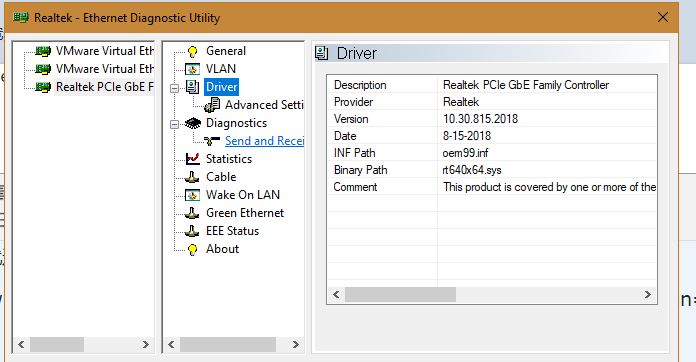Open the General page

tap(225, 51)
